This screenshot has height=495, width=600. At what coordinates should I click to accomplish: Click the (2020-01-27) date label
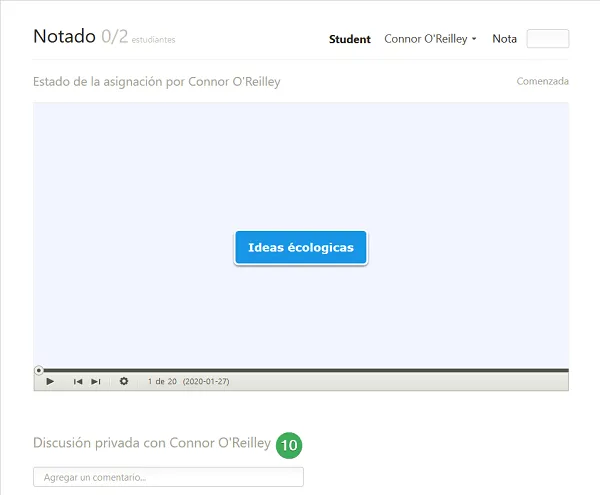tap(206, 381)
